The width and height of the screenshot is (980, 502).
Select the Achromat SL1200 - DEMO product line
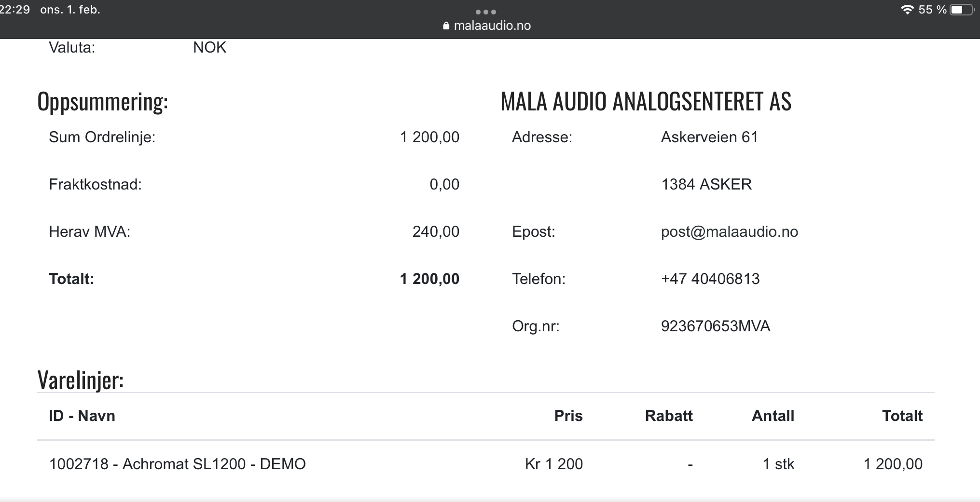tap(177, 464)
